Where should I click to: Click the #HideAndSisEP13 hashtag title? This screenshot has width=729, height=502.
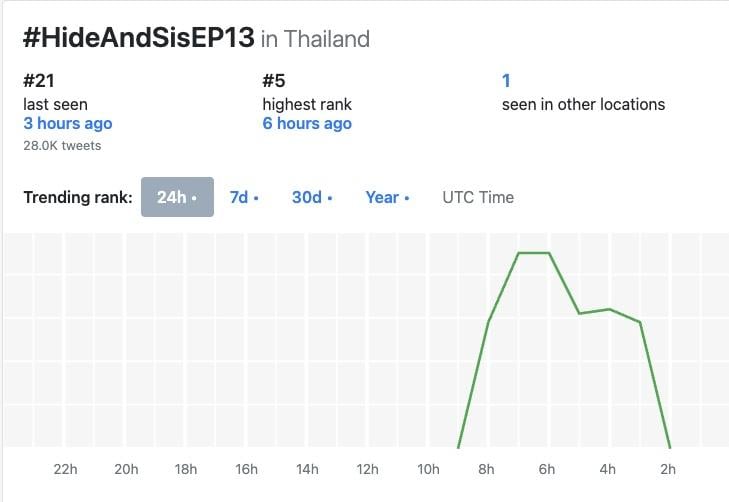[139, 38]
